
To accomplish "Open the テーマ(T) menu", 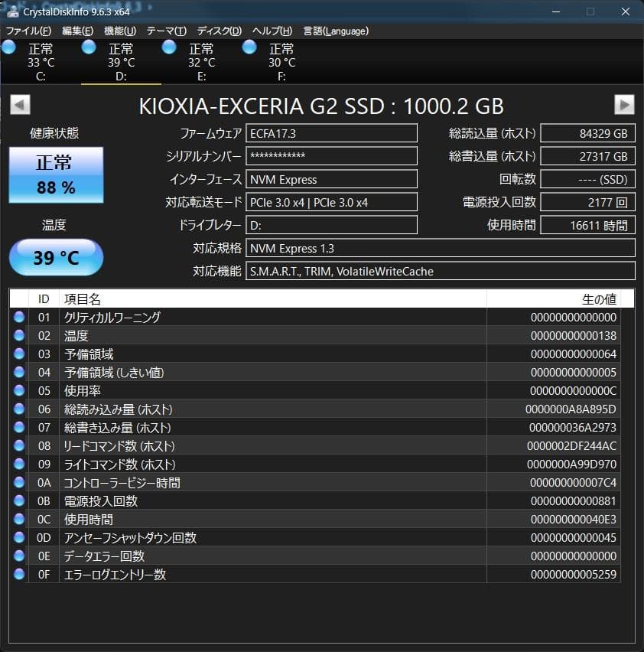I will pos(166,31).
